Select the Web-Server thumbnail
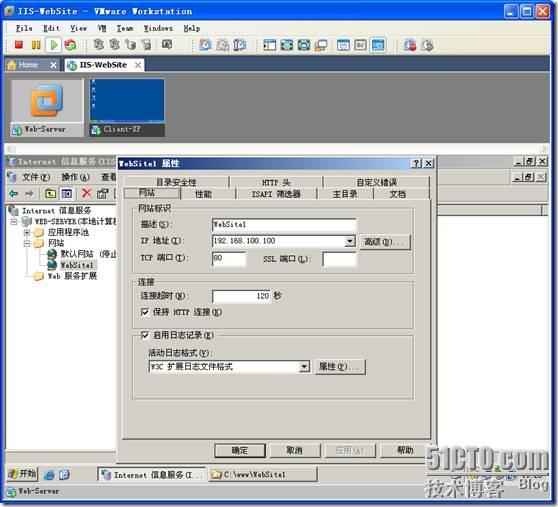 coord(47,107)
